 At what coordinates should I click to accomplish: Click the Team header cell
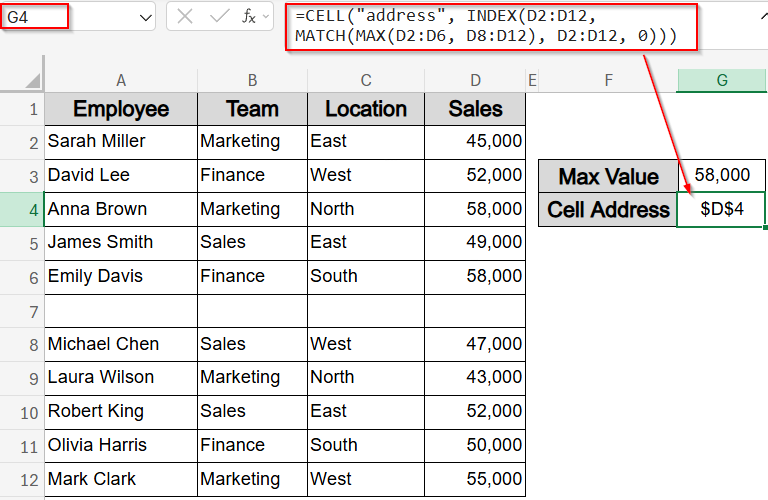pos(252,109)
